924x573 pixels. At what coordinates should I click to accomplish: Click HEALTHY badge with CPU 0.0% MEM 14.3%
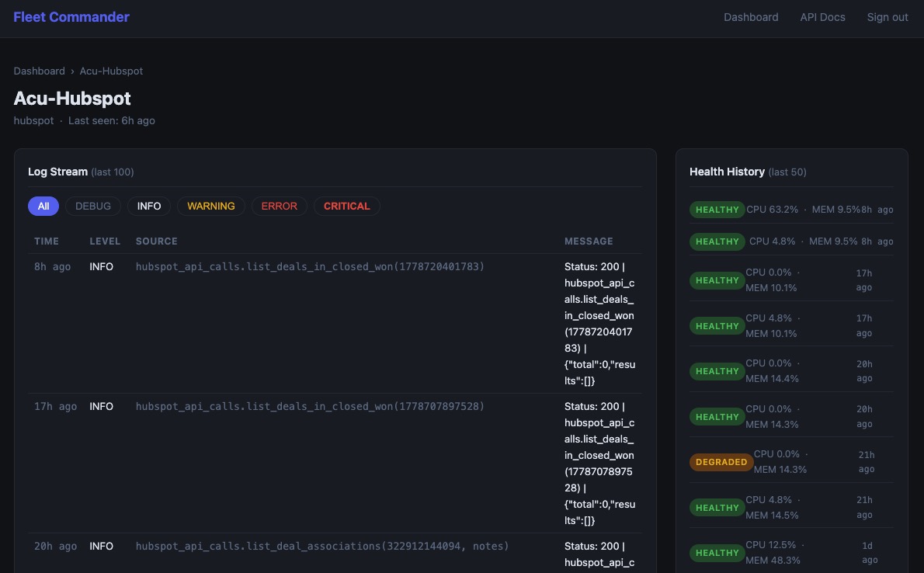(x=717, y=417)
